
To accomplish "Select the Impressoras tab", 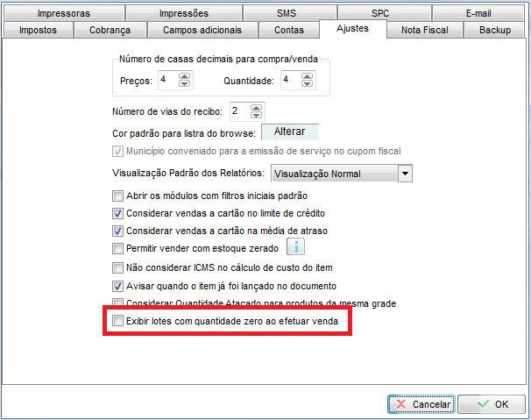I will [x=63, y=13].
